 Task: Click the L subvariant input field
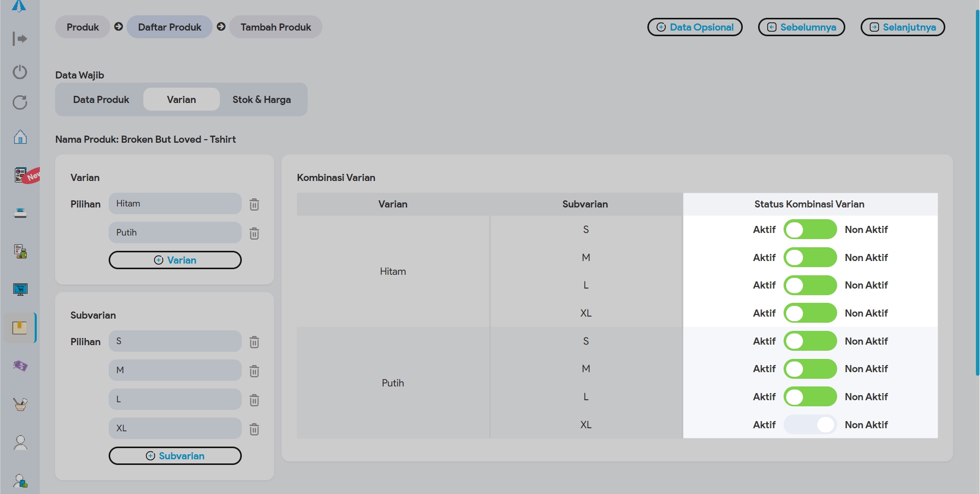click(x=175, y=399)
